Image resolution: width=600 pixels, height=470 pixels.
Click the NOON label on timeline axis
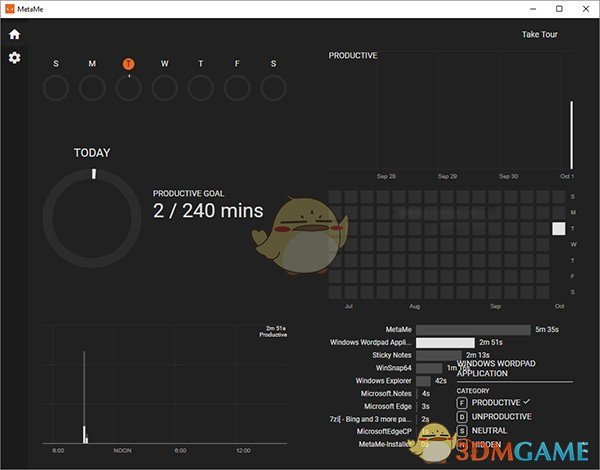pyautogui.click(x=122, y=450)
